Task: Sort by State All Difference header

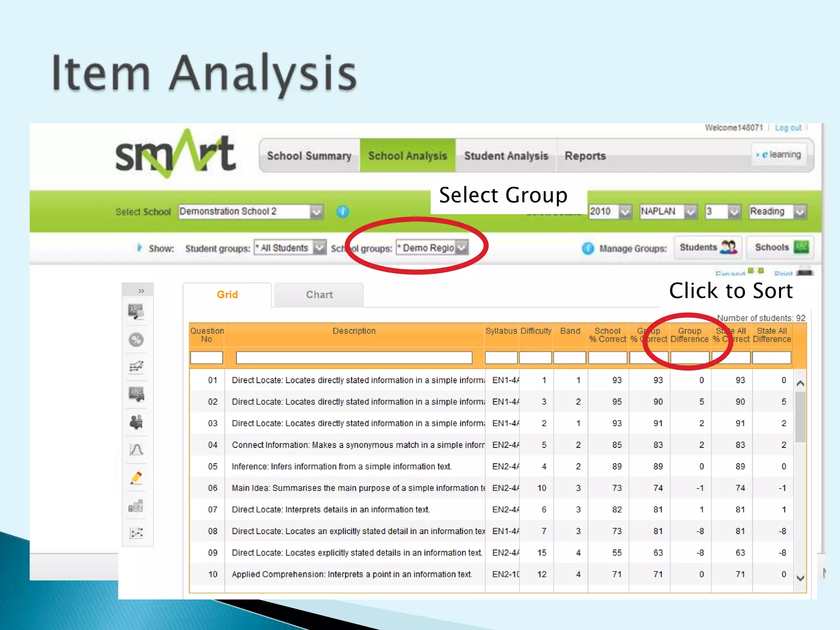Action: (x=772, y=335)
